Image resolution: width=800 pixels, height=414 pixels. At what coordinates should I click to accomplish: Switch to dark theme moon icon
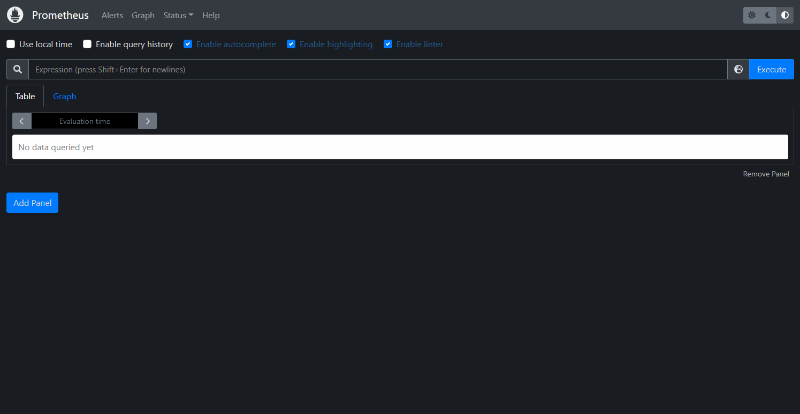(768, 15)
